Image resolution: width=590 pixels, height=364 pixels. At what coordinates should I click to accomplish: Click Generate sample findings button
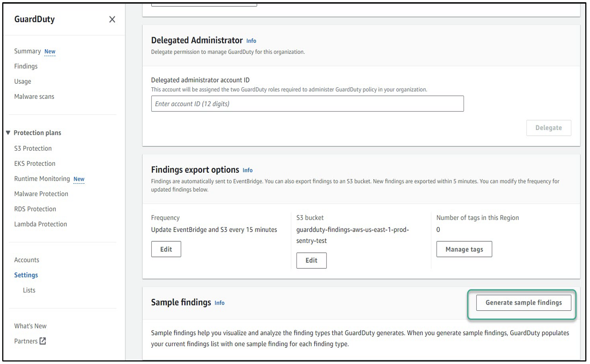[523, 303]
